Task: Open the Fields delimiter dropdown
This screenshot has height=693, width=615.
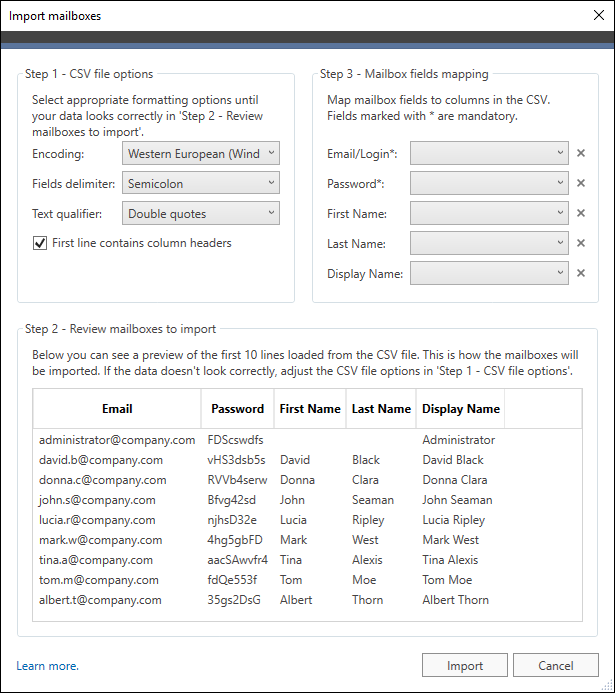Action: (x=201, y=183)
